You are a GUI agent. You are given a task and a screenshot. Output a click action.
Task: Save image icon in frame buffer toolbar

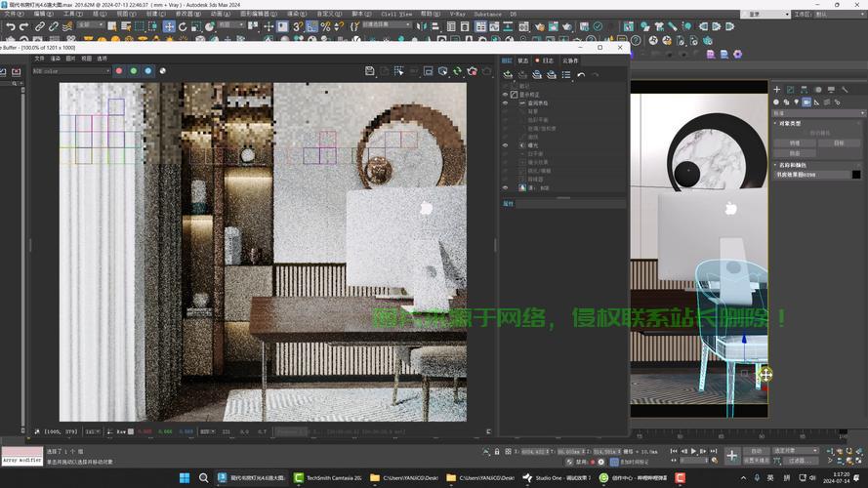[370, 71]
